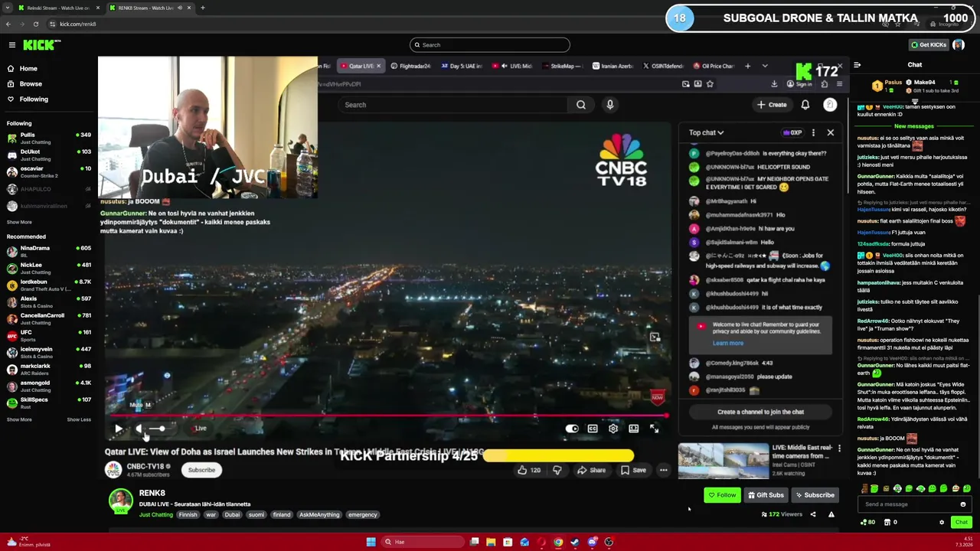Open the channel points shop icon
This screenshot has height=551, width=980.
click(887, 523)
